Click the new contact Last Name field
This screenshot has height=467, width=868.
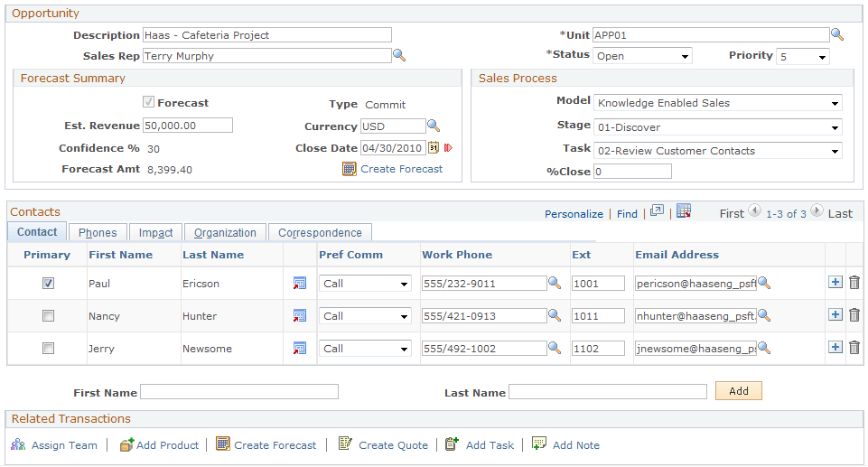point(608,392)
